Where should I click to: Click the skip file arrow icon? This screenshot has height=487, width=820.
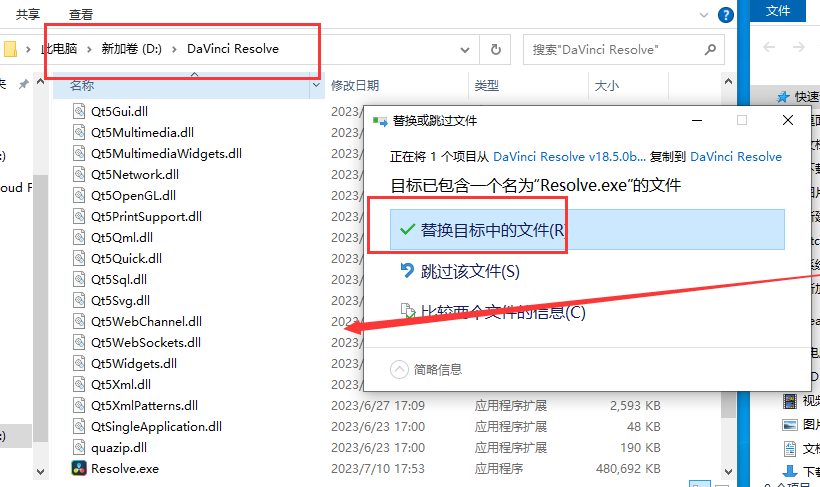coord(406,270)
